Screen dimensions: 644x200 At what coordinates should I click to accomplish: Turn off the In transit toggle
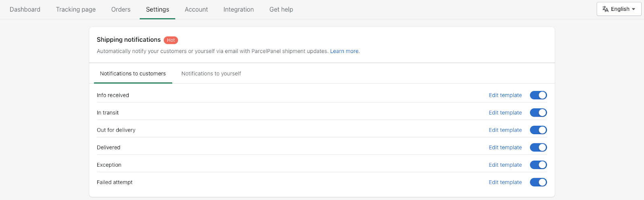point(538,112)
